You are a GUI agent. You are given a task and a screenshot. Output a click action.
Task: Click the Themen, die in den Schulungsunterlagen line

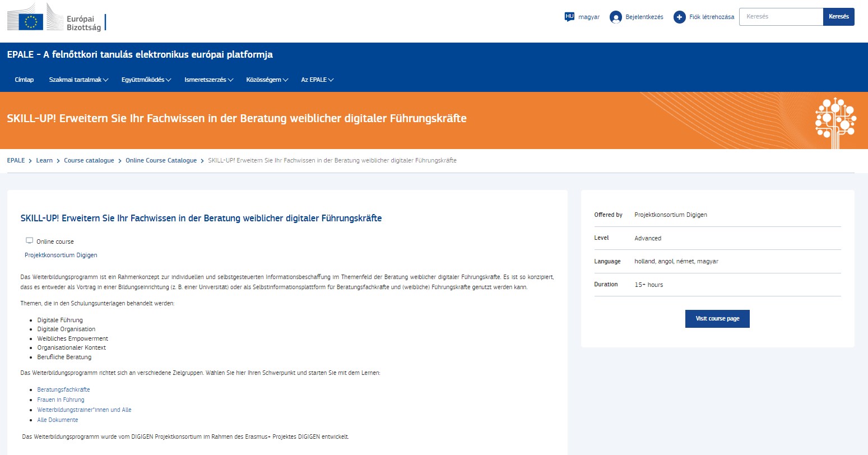(98, 303)
